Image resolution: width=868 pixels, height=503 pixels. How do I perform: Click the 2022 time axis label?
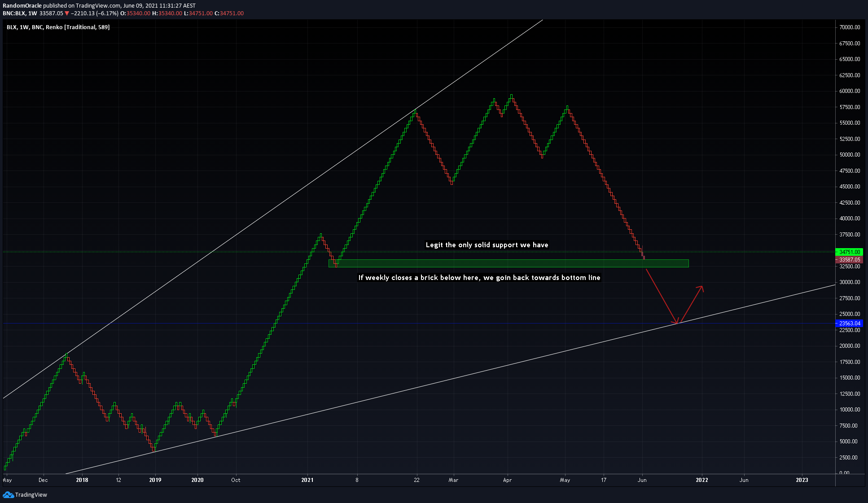(x=702, y=480)
